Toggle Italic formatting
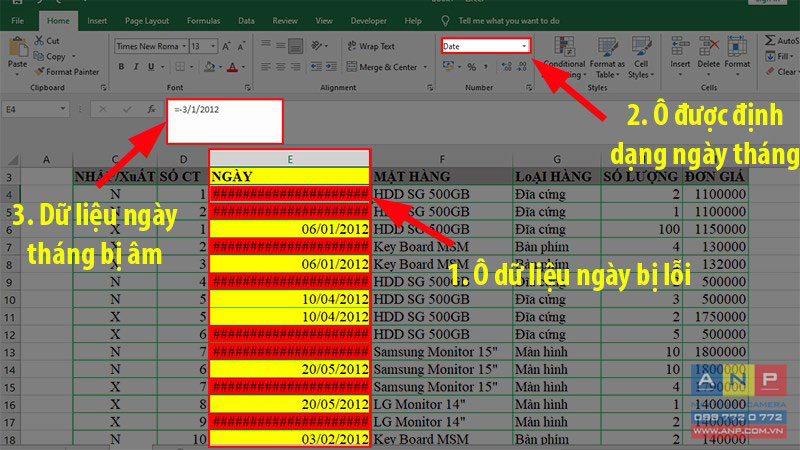Image resolution: width=800 pixels, height=450 pixels. pyautogui.click(x=136, y=66)
